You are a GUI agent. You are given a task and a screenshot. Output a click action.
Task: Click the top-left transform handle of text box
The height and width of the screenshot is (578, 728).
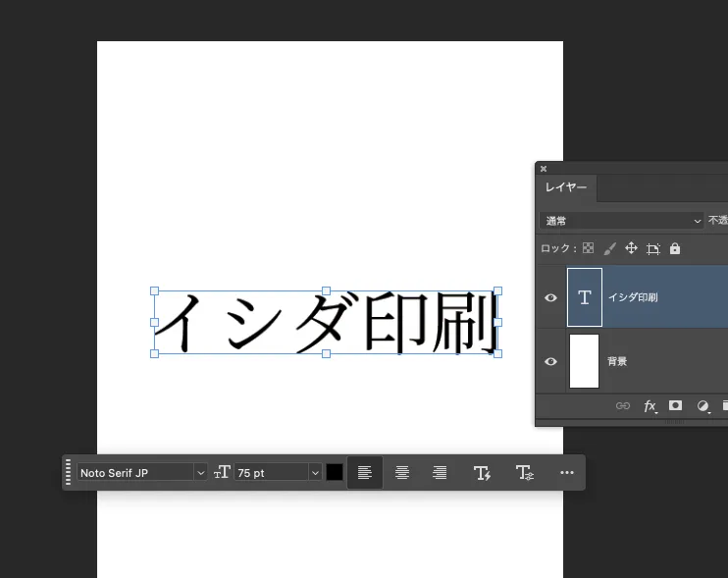(155, 291)
